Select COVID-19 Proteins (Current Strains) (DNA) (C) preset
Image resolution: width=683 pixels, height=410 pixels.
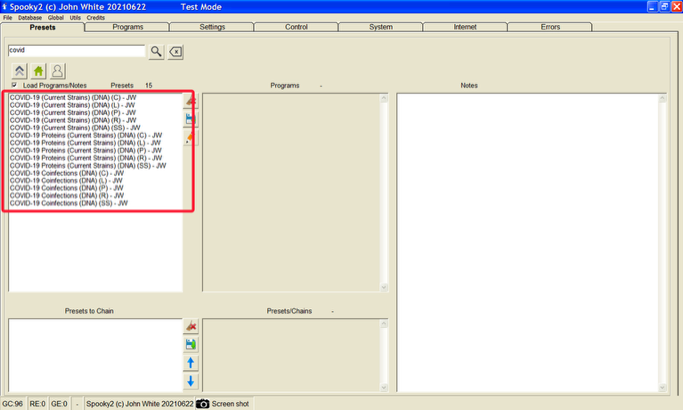tap(85, 135)
